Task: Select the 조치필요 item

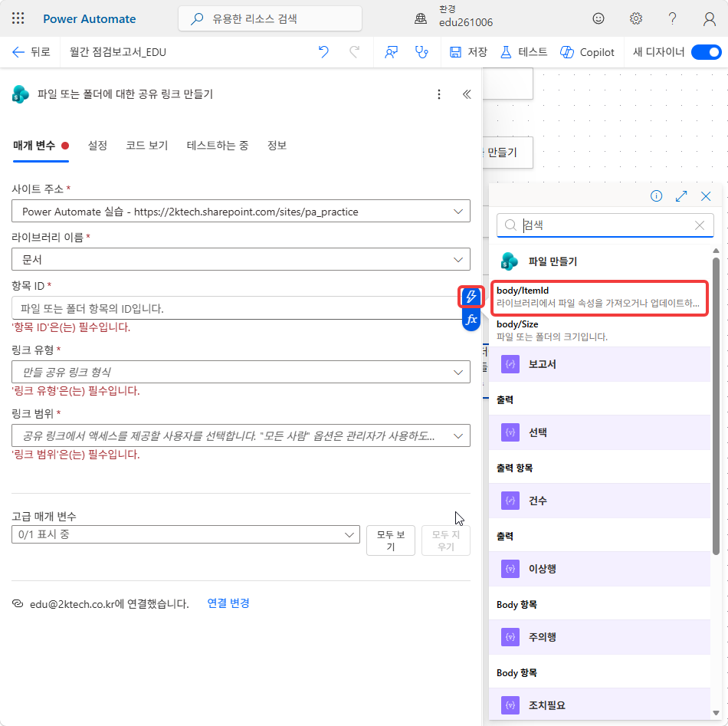Action: coord(600,705)
